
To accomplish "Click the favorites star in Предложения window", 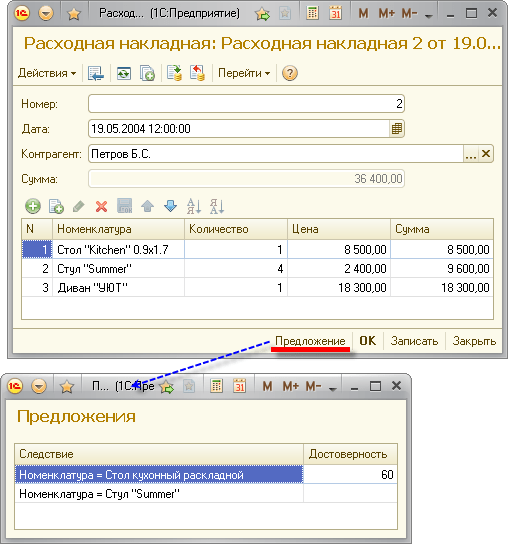I will [x=67, y=386].
